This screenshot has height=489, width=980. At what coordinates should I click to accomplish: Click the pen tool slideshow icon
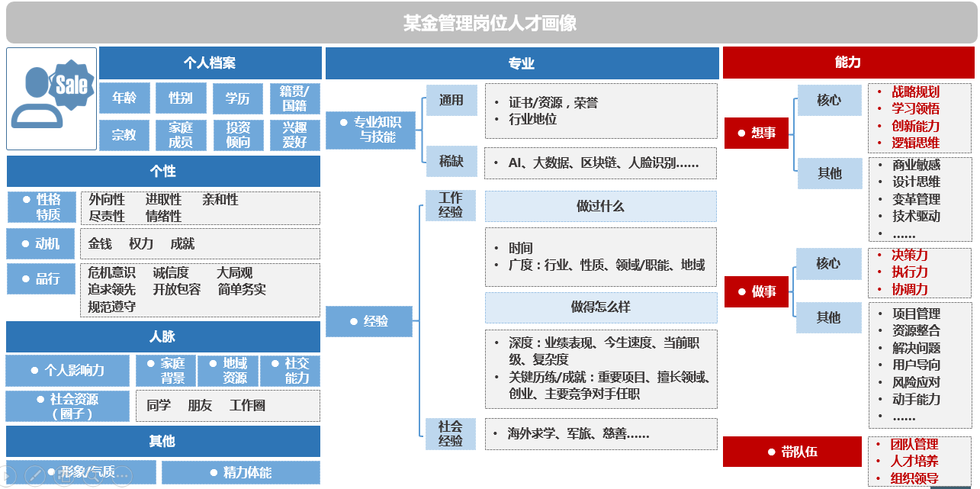coord(36,475)
